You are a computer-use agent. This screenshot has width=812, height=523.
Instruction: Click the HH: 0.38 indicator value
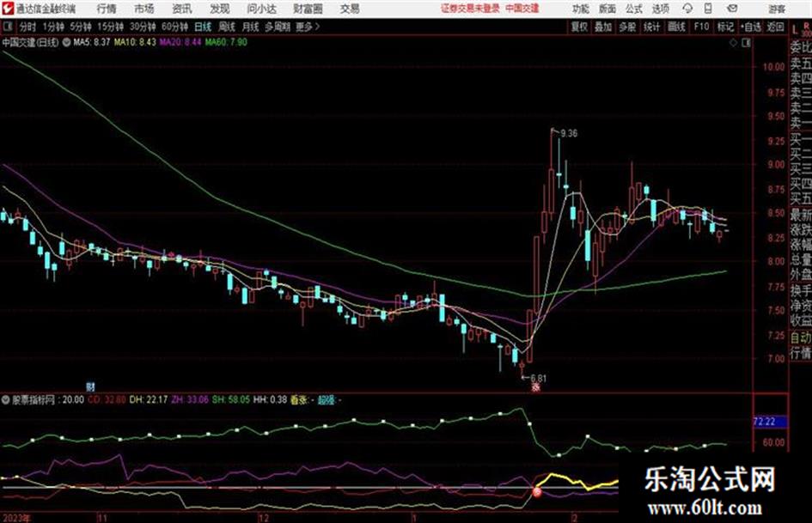270,399
